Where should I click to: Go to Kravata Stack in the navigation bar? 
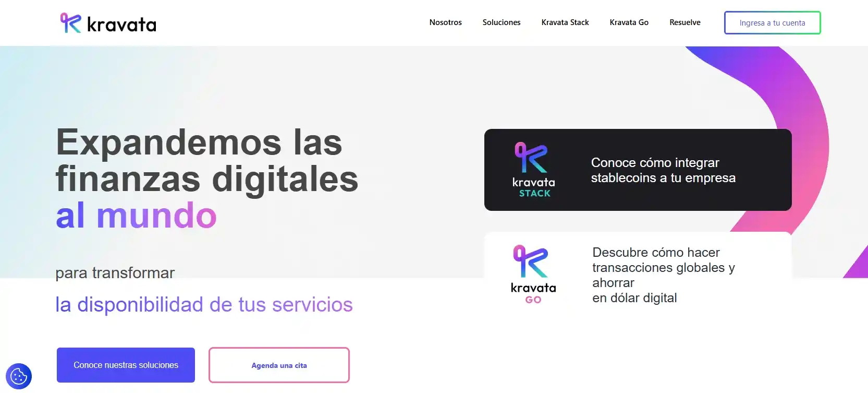point(565,22)
